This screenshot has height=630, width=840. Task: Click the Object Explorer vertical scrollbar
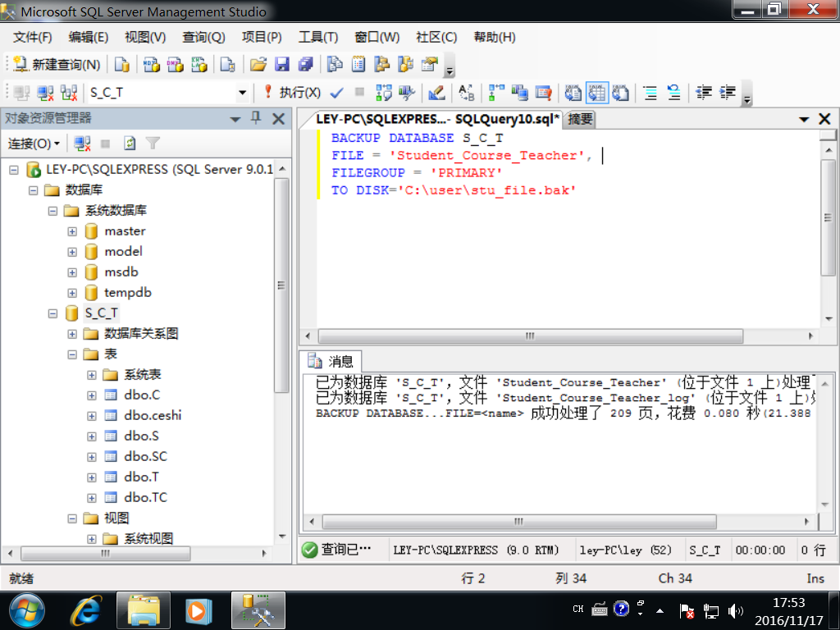281,285
